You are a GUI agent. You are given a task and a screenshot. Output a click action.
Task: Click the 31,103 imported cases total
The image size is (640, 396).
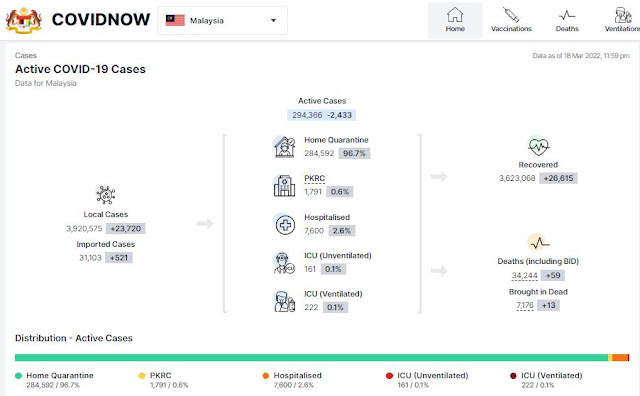point(90,258)
